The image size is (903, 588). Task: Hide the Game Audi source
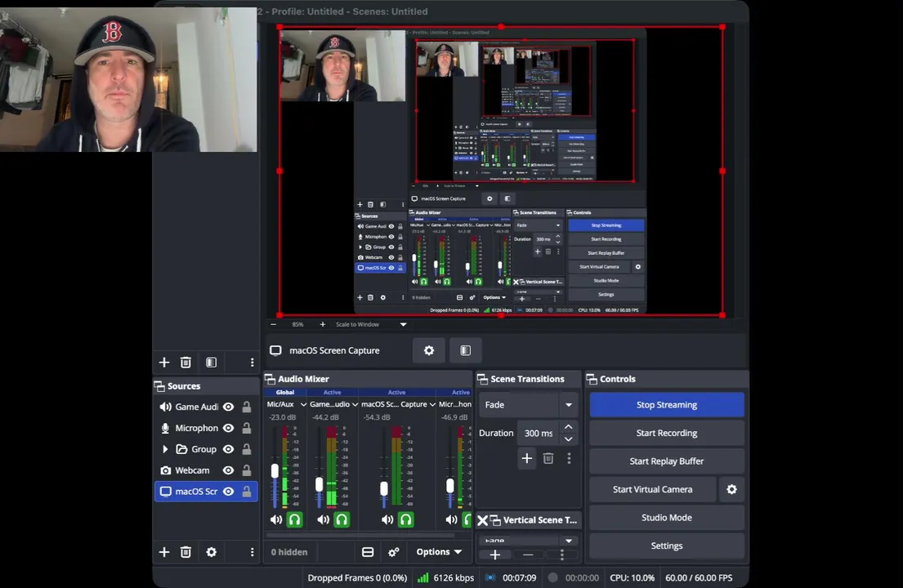228,408
